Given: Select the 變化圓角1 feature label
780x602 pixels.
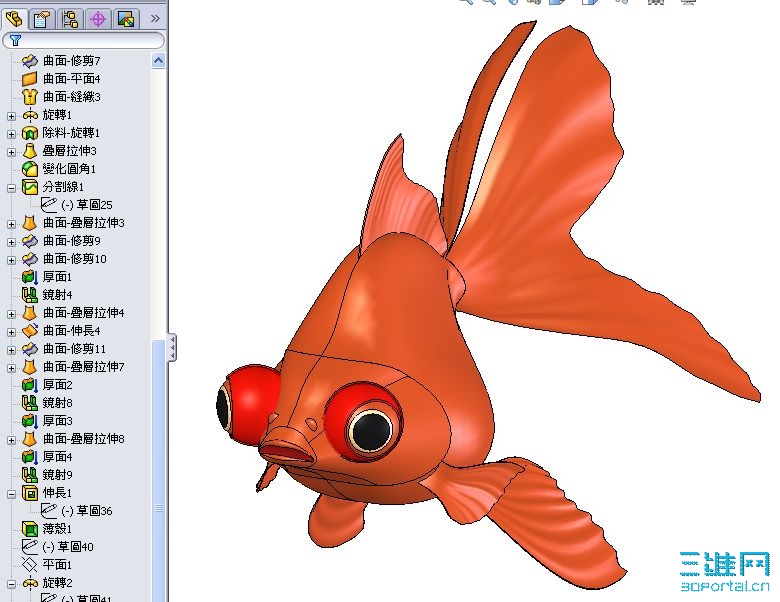Looking at the screenshot, I should point(69,169).
